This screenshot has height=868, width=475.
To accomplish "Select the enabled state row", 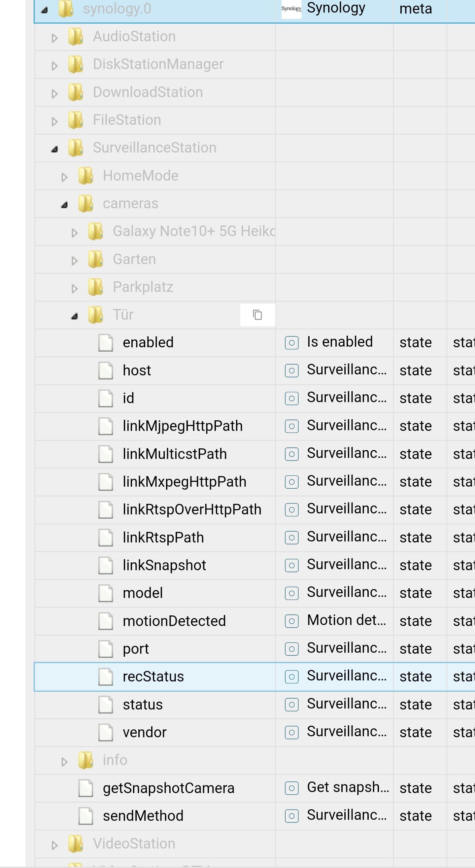I will pyautogui.click(x=255, y=343).
